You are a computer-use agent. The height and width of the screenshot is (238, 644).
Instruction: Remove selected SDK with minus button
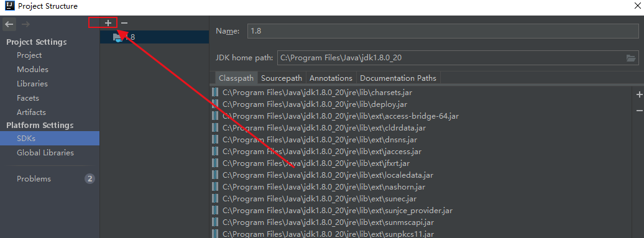124,23
